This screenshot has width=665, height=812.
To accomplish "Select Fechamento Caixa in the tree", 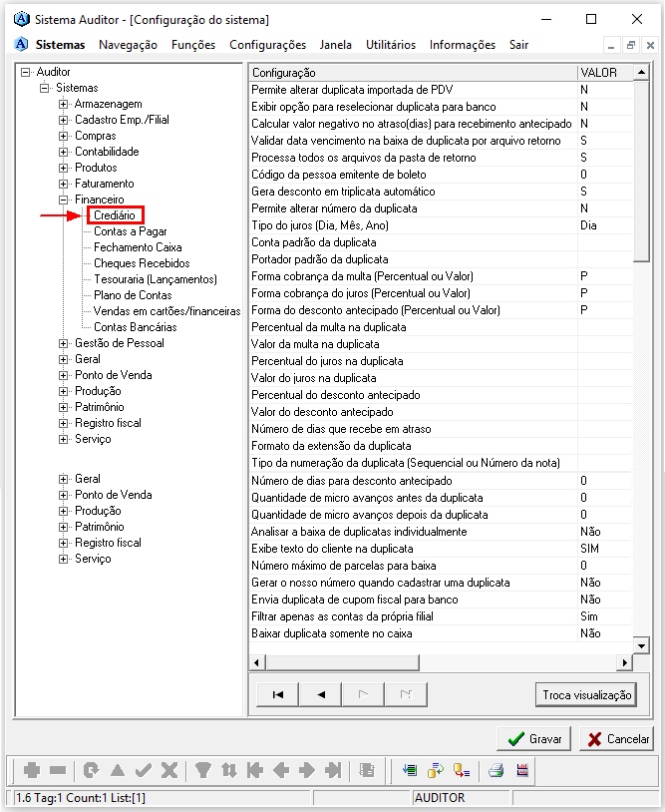I will [x=138, y=247].
